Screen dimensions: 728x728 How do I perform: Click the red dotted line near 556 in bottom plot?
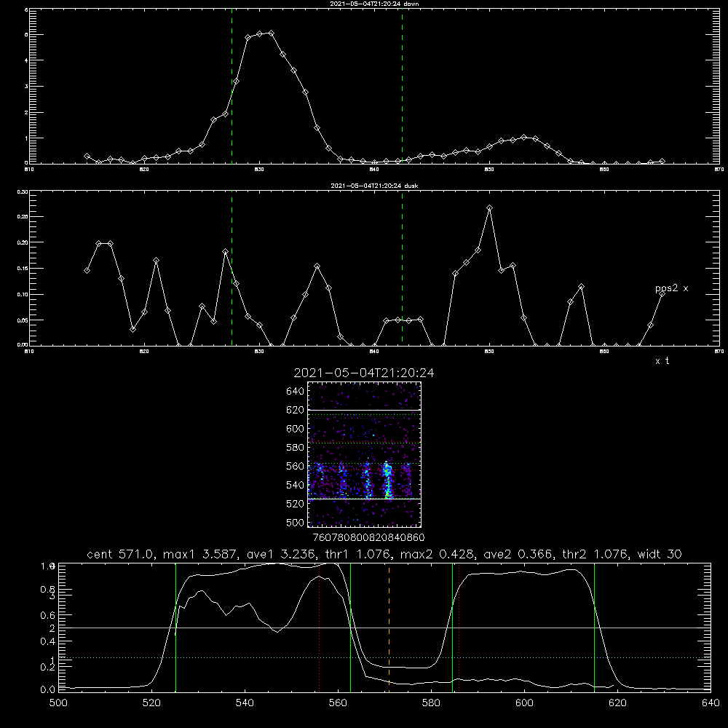tap(320, 627)
